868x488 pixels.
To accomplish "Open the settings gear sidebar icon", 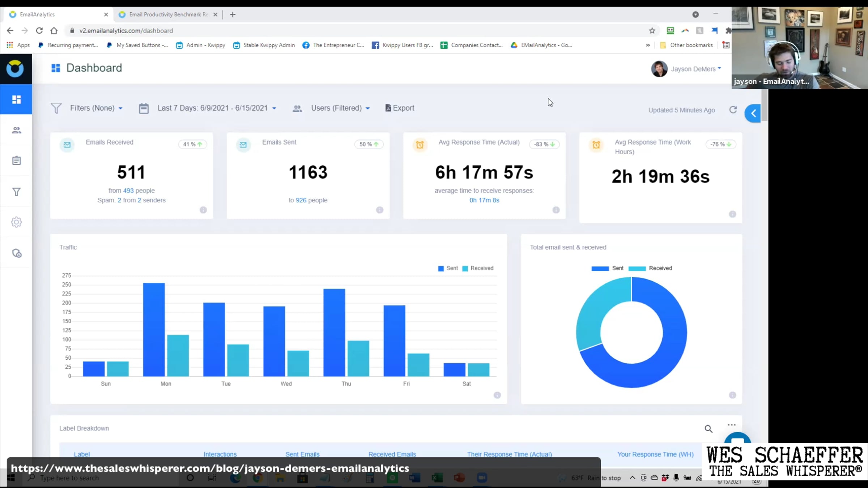I will [16, 222].
